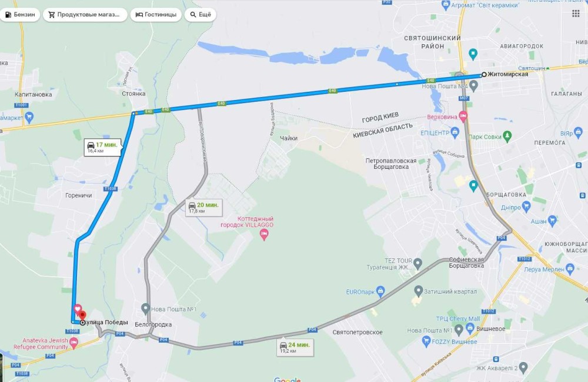Click the Житомирская starting point marker
The width and height of the screenshot is (588, 382).
pos(484,74)
